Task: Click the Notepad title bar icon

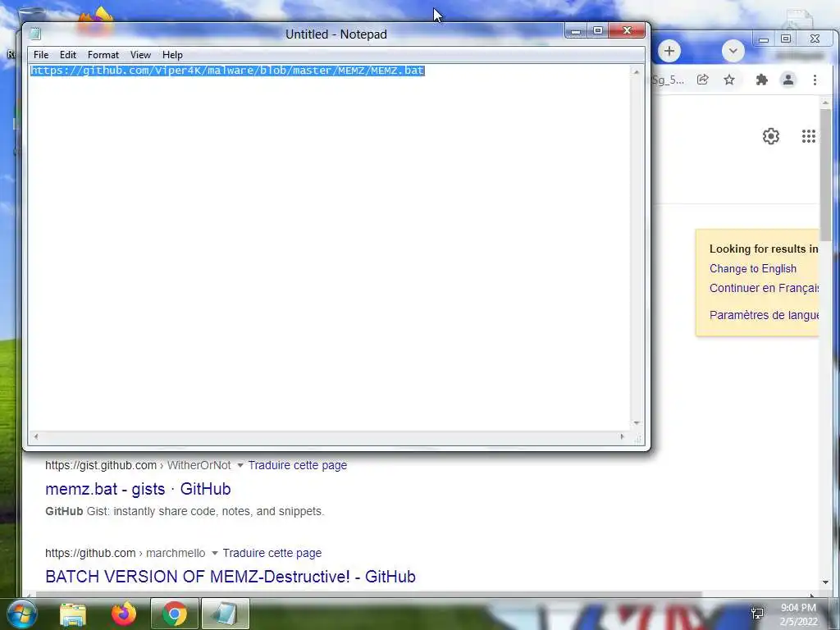Action: point(35,34)
